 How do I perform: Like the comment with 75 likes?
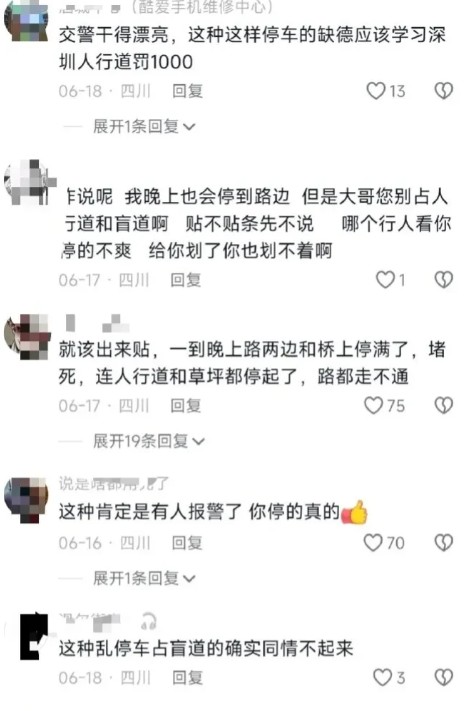click(374, 405)
